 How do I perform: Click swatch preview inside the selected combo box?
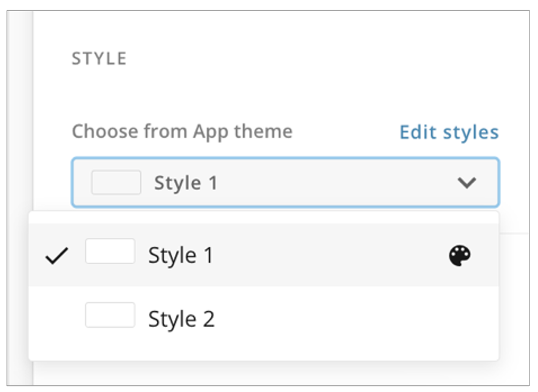(116, 182)
